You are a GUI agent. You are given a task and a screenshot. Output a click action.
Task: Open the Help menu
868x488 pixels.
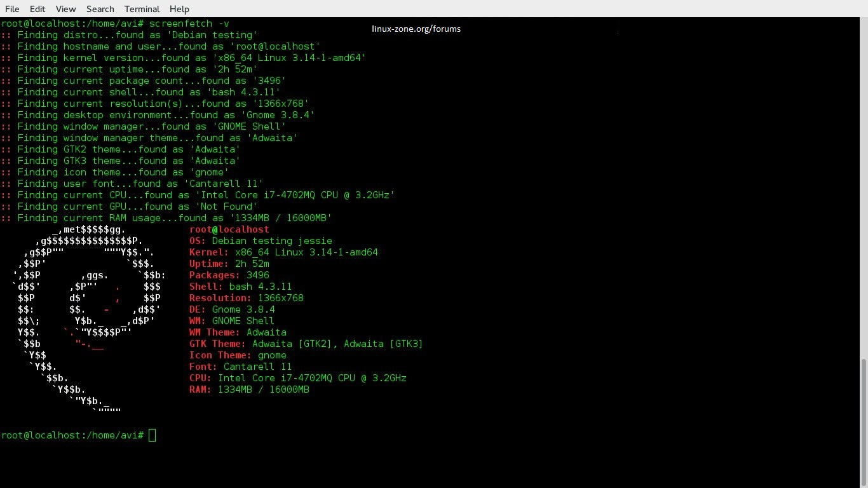click(179, 9)
